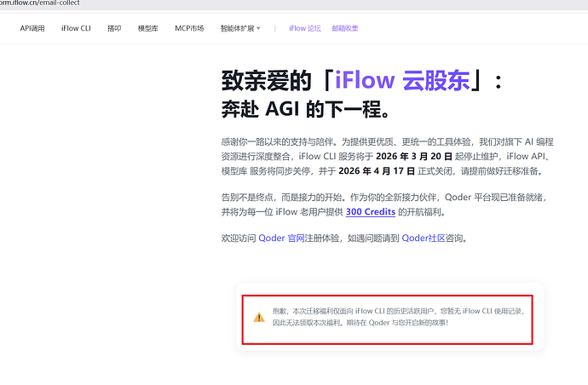Click the dropdown arrow beside 智能体扩展

[258, 28]
